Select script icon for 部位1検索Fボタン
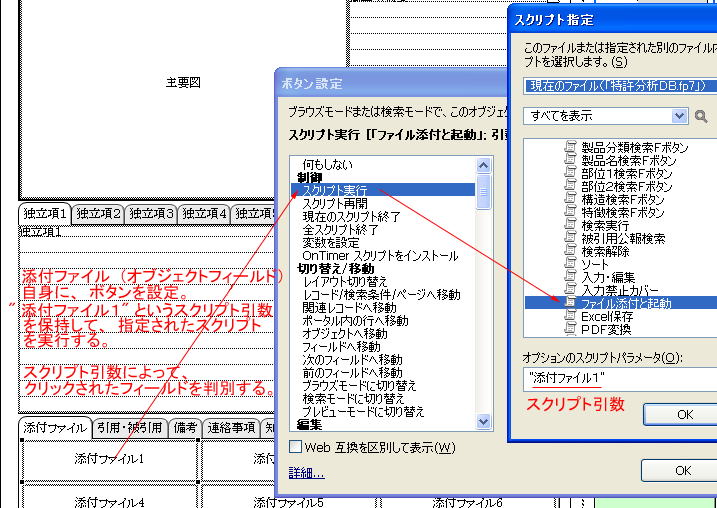717x508 pixels. click(570, 173)
